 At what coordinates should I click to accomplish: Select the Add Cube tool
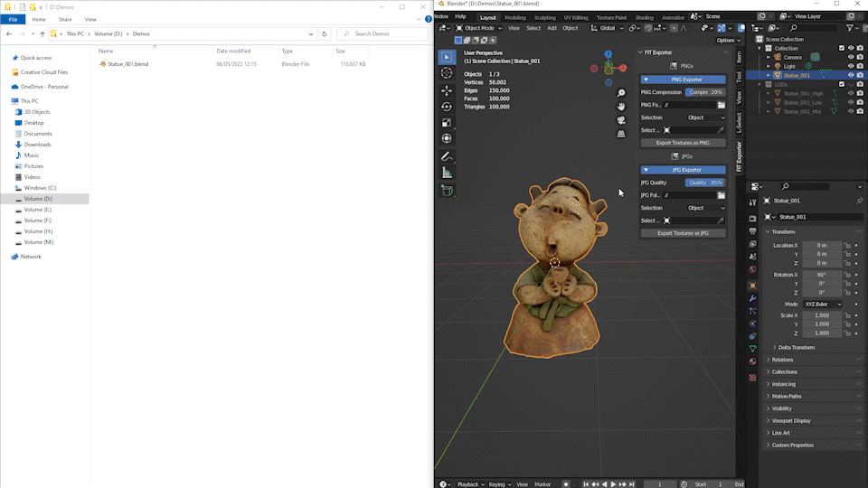click(x=447, y=191)
